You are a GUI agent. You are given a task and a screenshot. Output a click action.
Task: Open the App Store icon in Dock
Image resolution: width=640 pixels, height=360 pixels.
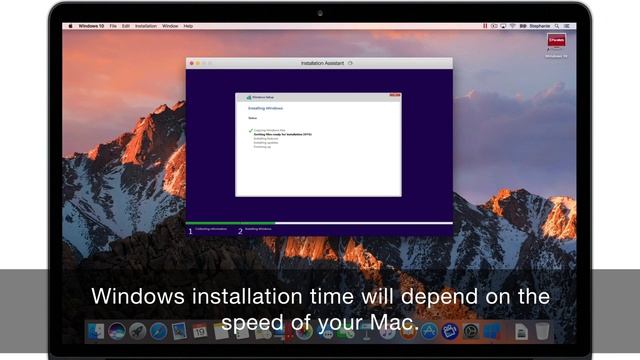(x=429, y=331)
